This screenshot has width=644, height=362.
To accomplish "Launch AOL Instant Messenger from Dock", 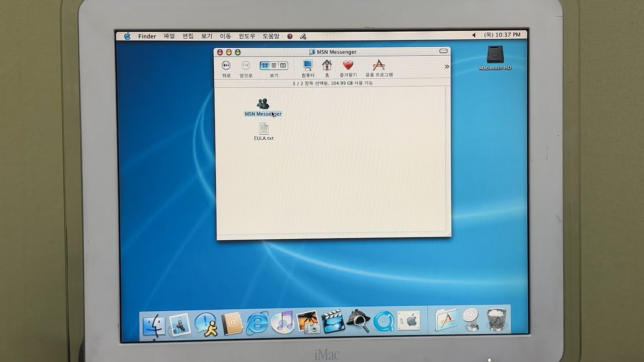I will click(x=206, y=324).
